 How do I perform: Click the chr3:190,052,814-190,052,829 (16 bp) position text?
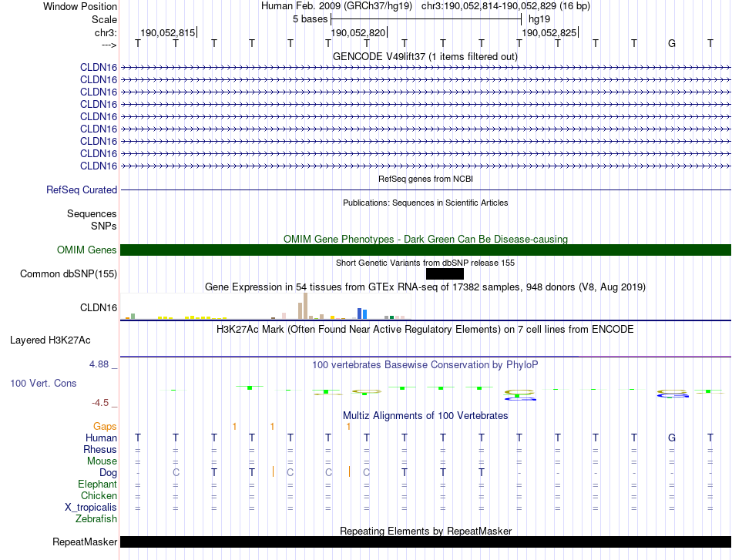(505, 6)
